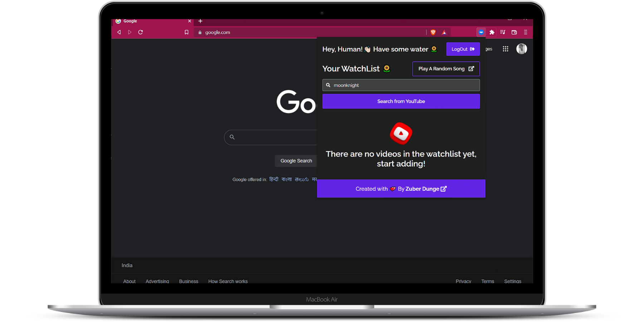The image size is (644, 322).
Task: Open a new browser tab
Action: [x=200, y=21]
